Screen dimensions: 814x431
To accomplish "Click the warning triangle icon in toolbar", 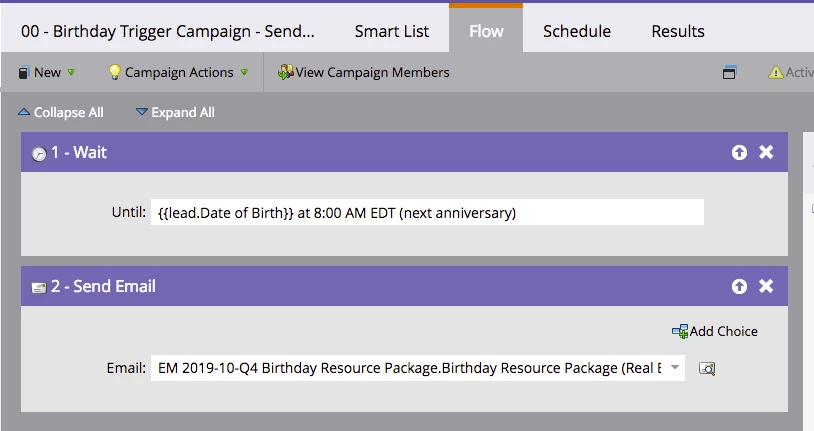I will (x=776, y=72).
